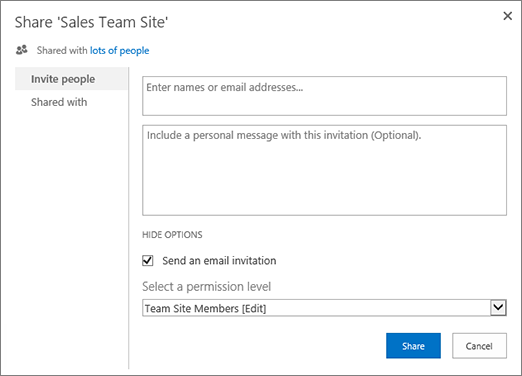Switch to the Shared with tab
522x376 pixels.
pyautogui.click(x=59, y=102)
